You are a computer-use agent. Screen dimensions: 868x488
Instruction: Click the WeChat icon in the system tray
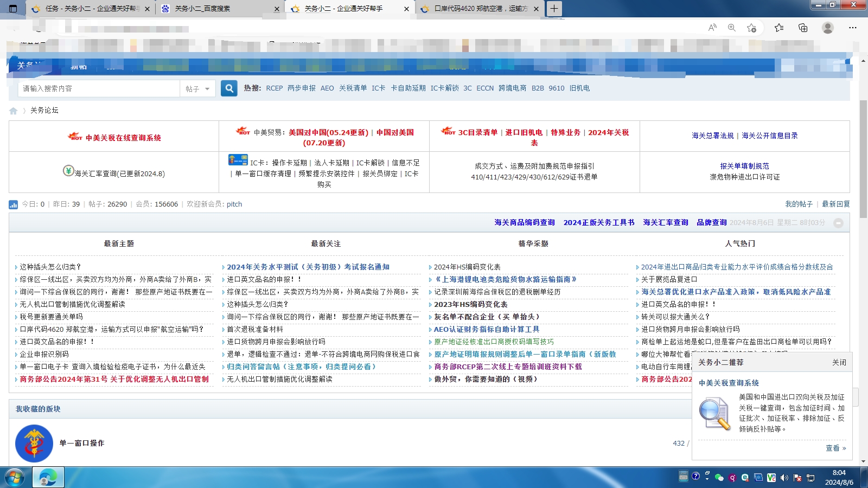coord(719,478)
